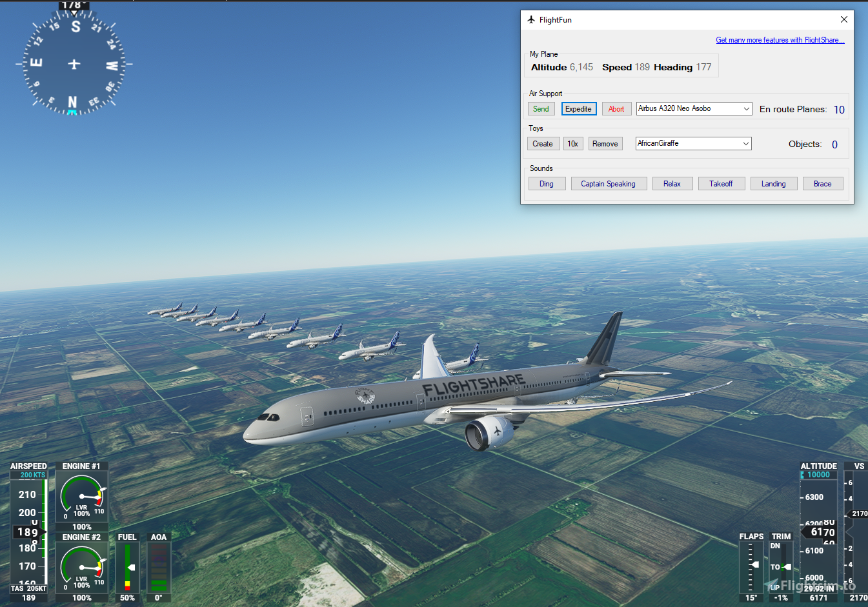Image resolution: width=868 pixels, height=607 pixels.
Task: Click the red Abort button
Action: (616, 109)
